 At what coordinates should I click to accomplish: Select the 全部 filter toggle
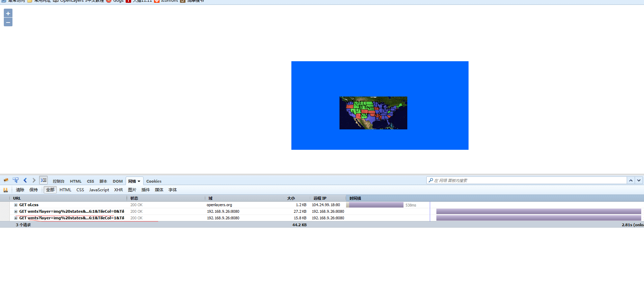50,190
